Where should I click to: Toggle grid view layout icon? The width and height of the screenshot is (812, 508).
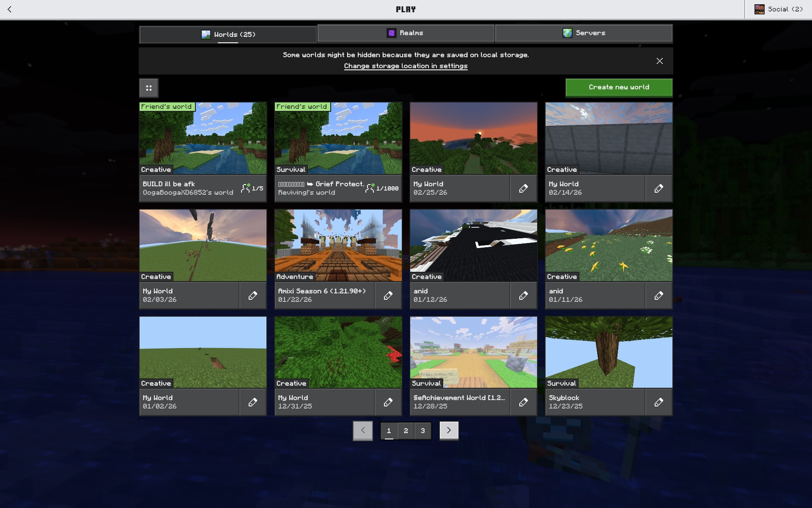click(149, 88)
